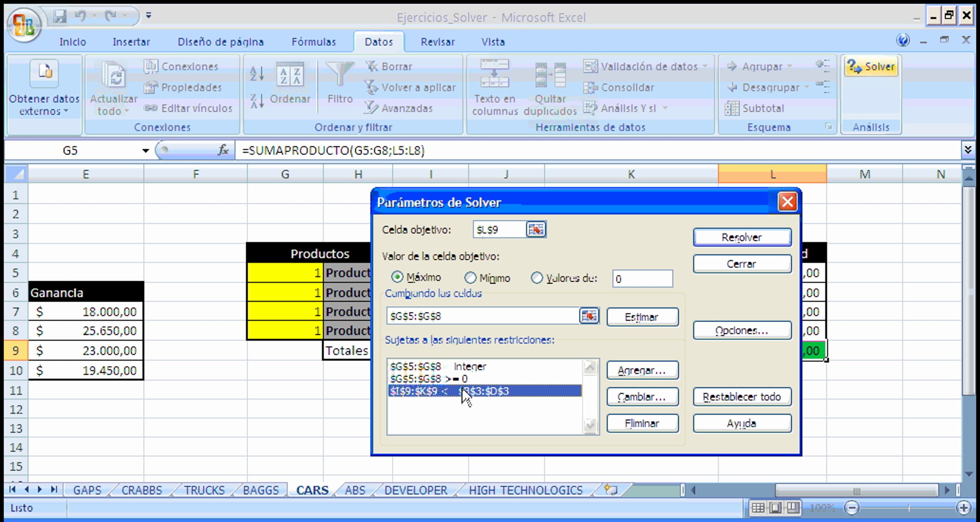Click the Valores de value input field

point(642,279)
